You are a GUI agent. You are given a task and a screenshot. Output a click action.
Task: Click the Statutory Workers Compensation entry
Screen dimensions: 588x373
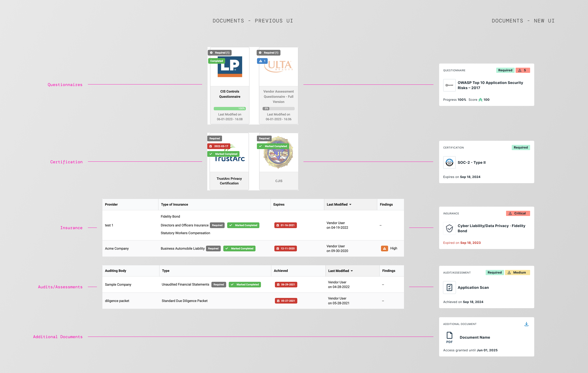(185, 233)
